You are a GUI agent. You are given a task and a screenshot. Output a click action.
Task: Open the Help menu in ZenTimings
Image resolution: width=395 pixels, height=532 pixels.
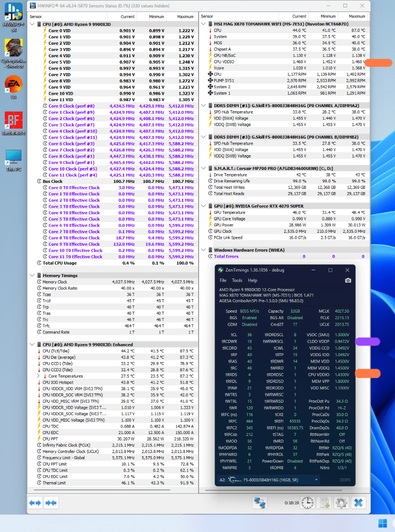pos(252,281)
